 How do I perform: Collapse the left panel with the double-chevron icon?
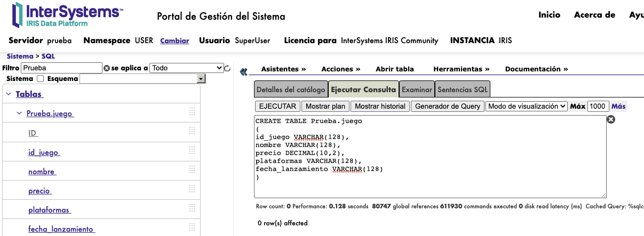tap(244, 71)
